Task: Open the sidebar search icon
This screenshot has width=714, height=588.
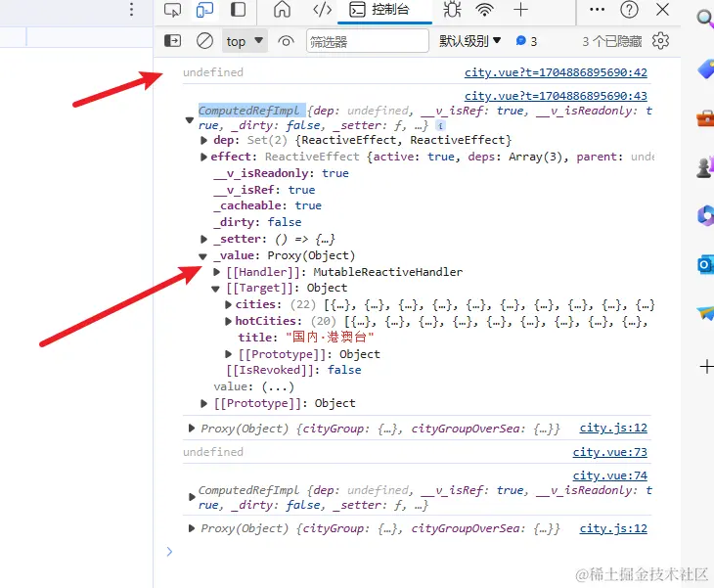Action: pyautogui.click(x=705, y=19)
